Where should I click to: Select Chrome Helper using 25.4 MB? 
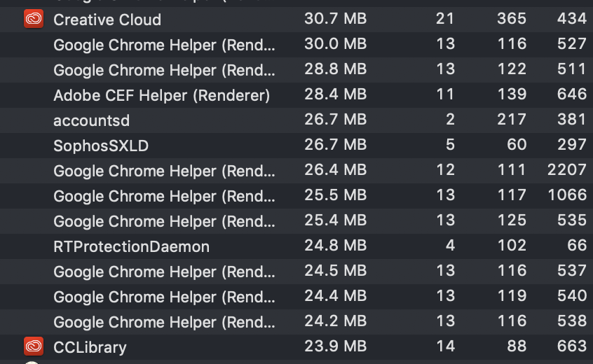[296, 221]
